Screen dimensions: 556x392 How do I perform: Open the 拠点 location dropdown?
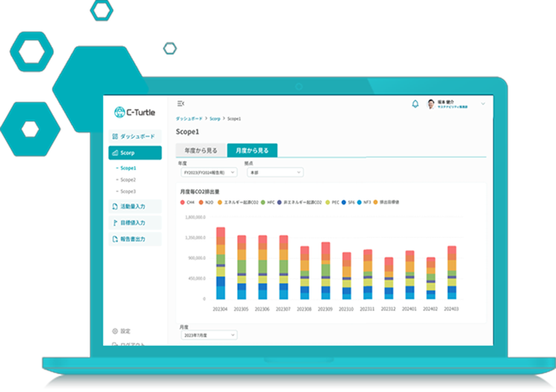[275, 172]
